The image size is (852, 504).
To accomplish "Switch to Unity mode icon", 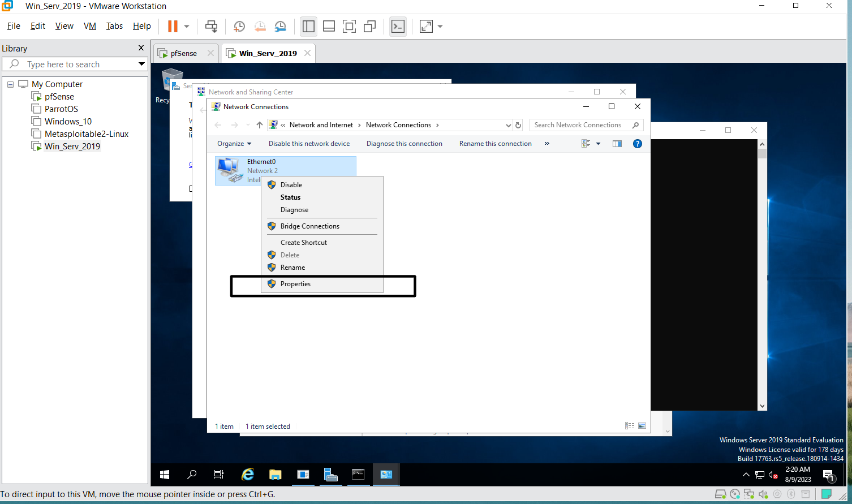I will pyautogui.click(x=370, y=26).
